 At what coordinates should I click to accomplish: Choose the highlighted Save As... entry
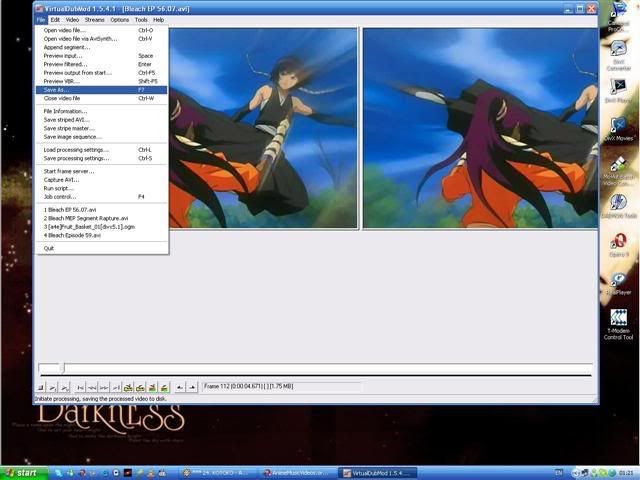[102, 90]
